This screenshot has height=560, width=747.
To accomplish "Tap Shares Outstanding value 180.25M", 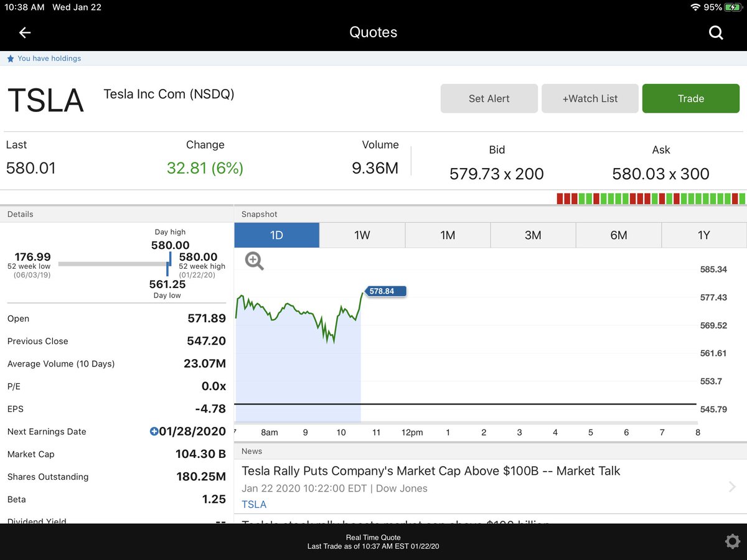I will (x=201, y=477).
